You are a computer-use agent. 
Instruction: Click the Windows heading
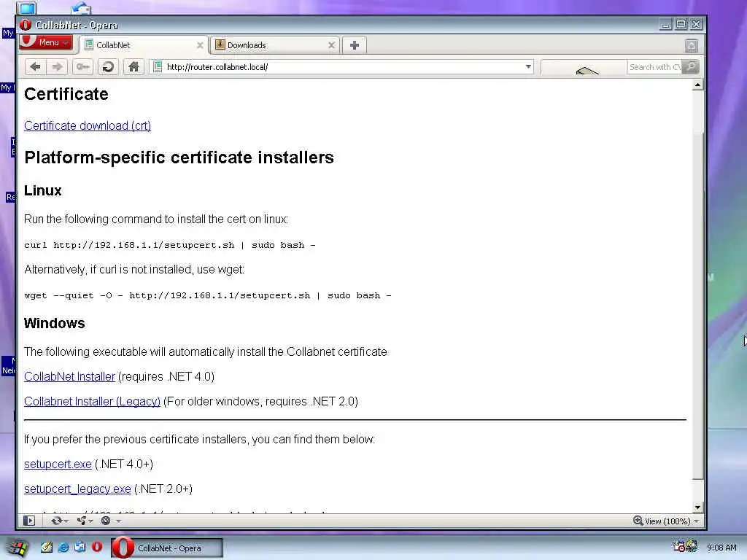pos(54,323)
